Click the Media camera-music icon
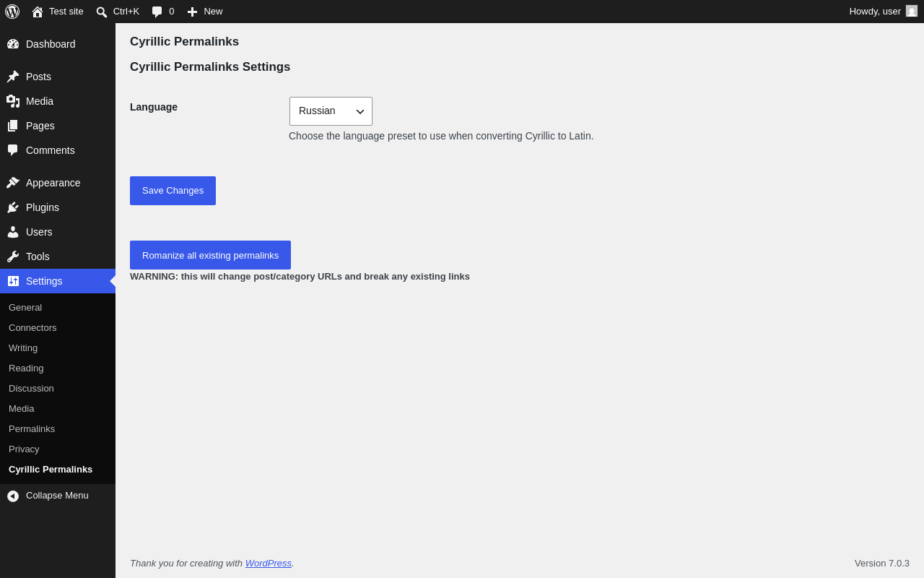This screenshot has height=578, width=924. click(13, 101)
